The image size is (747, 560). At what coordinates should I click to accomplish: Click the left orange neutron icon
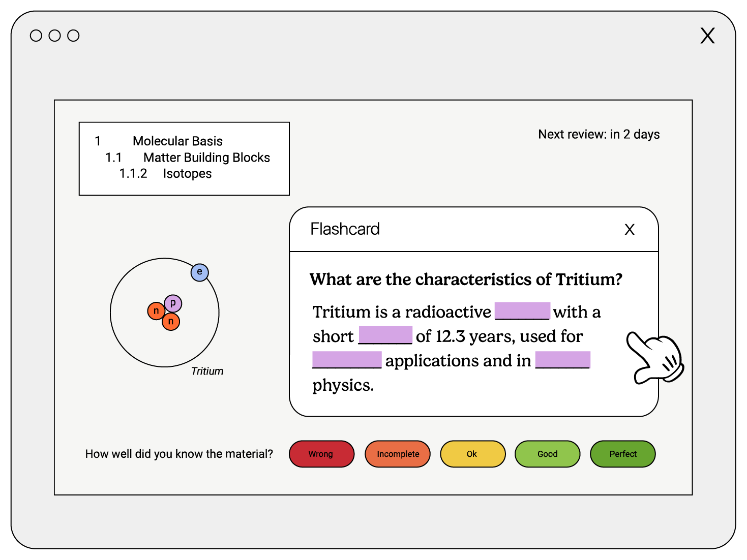pyautogui.click(x=156, y=310)
